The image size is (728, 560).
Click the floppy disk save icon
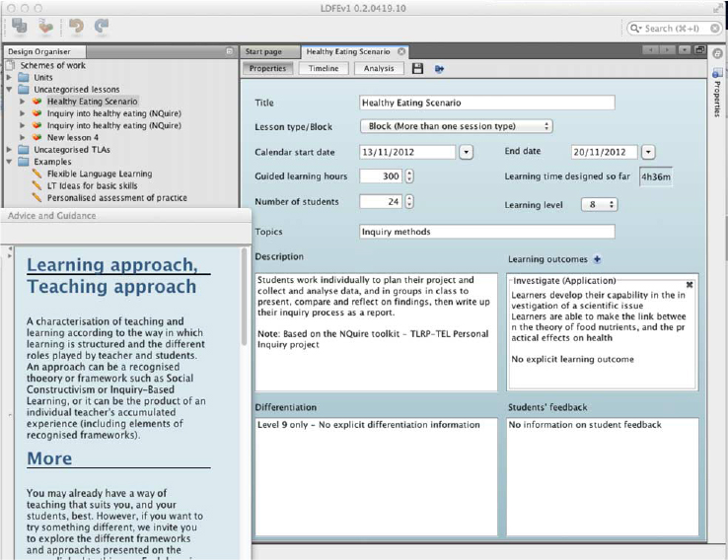point(417,69)
